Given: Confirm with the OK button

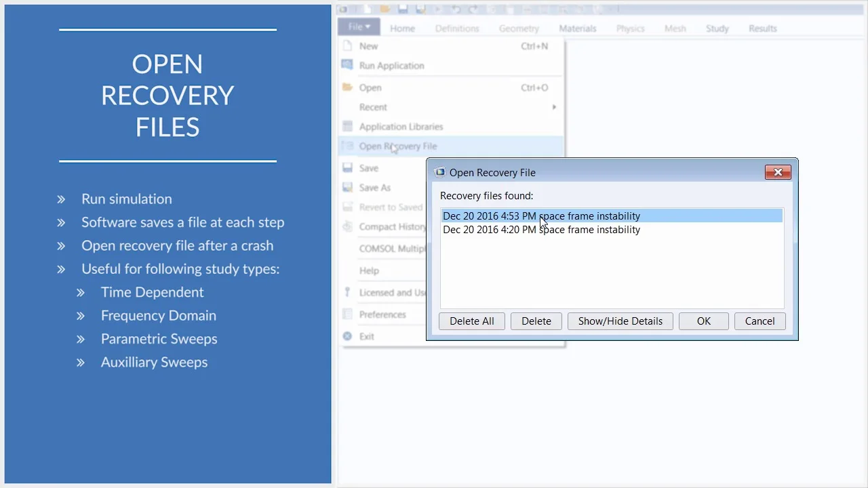Looking at the screenshot, I should click(704, 321).
